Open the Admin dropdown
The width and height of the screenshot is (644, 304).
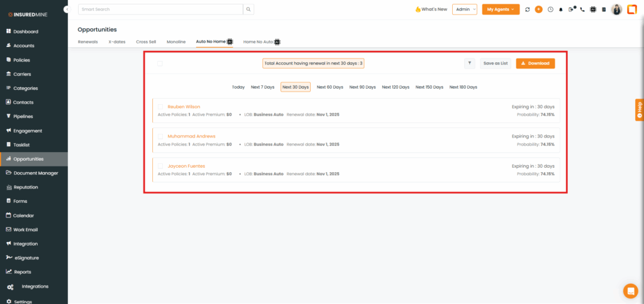(x=464, y=9)
